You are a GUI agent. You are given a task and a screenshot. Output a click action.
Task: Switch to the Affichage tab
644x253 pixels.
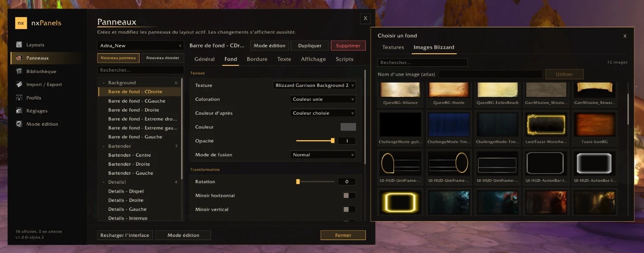coord(314,59)
